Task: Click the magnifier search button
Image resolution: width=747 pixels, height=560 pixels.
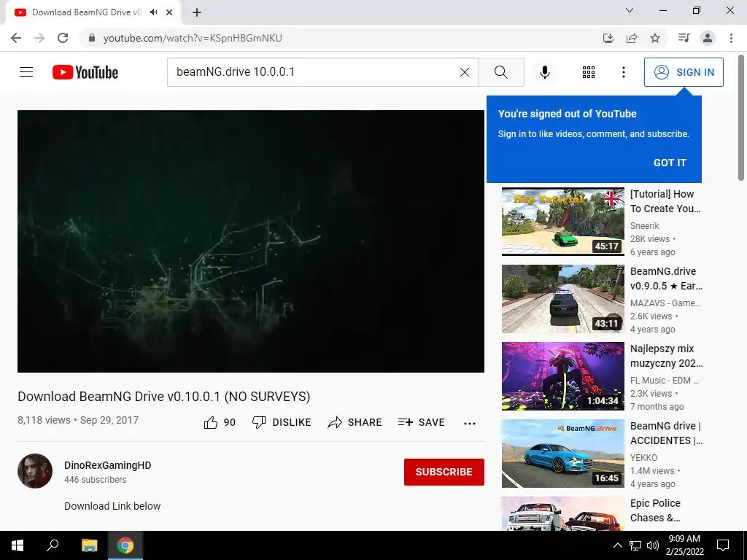Action: [x=500, y=72]
